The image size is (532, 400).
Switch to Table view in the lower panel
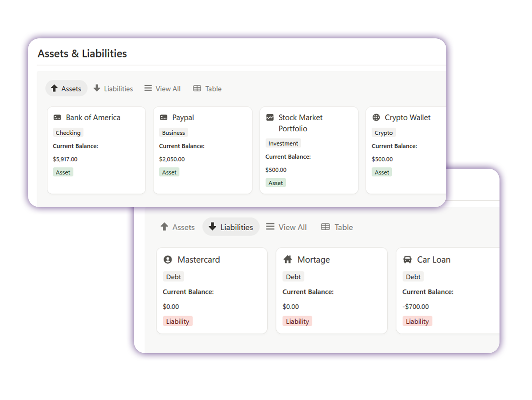pos(337,227)
